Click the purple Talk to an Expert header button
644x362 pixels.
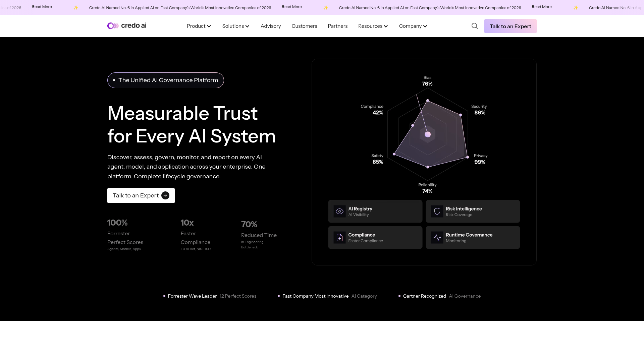(510, 26)
